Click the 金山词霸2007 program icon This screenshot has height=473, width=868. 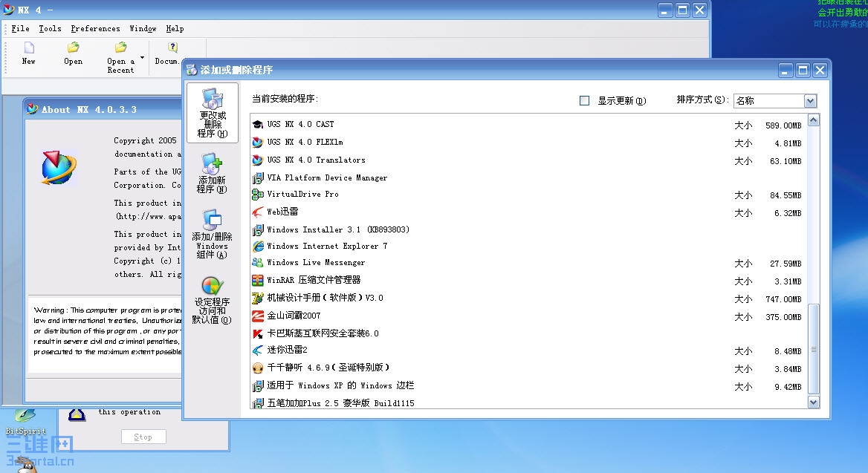257,316
